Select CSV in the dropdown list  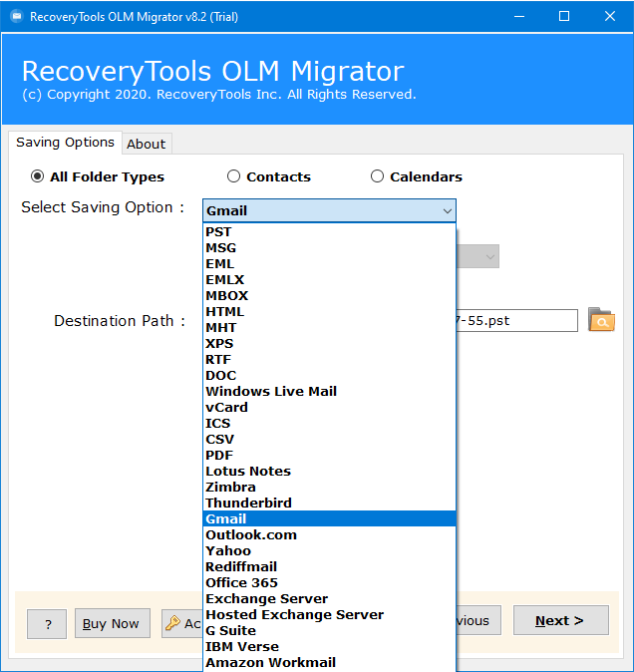pos(329,440)
